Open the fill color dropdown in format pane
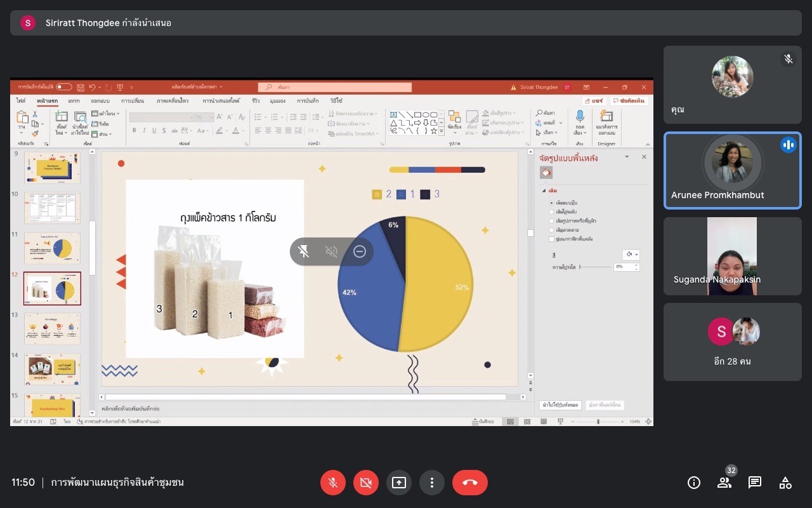 tap(632, 254)
